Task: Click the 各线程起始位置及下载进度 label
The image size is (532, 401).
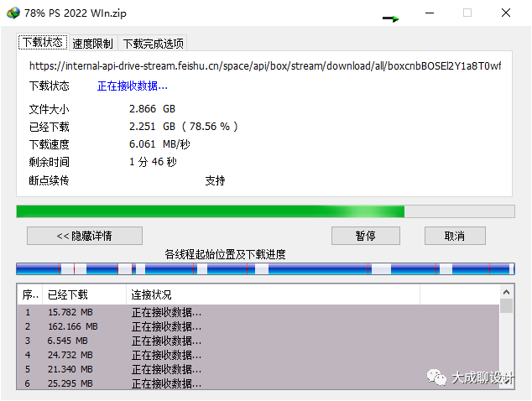Action: coord(225,254)
